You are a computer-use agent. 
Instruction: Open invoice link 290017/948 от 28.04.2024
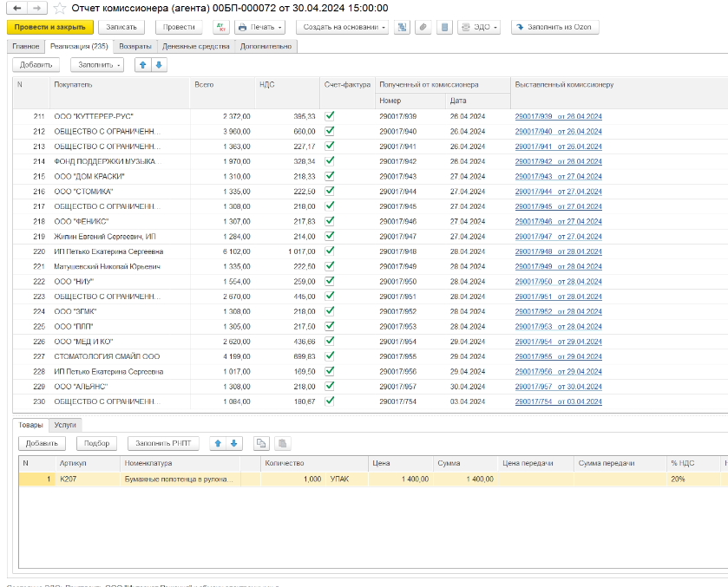click(x=558, y=251)
